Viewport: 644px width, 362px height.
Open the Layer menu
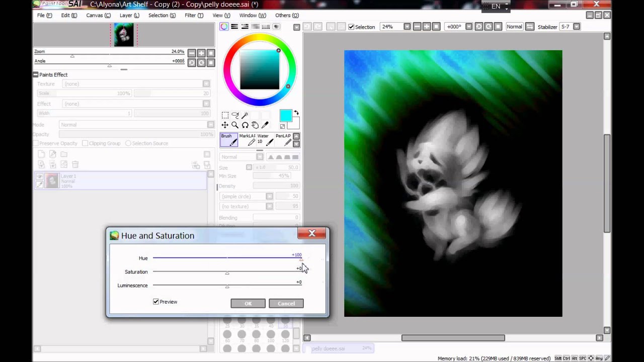pos(129,15)
